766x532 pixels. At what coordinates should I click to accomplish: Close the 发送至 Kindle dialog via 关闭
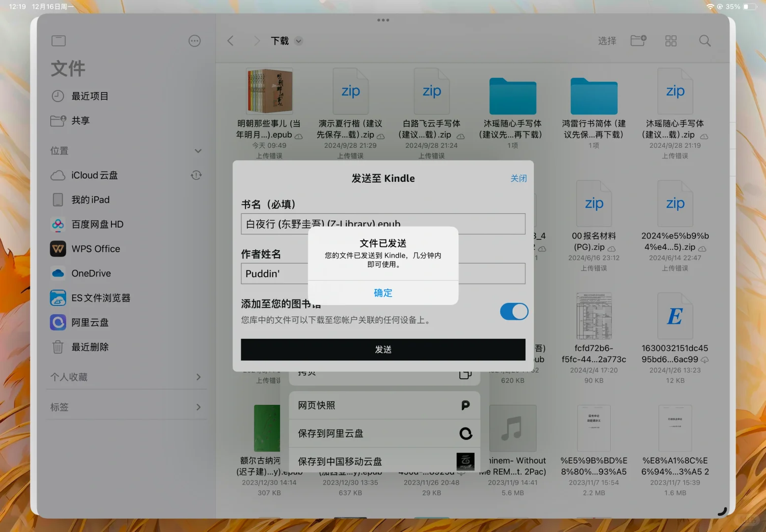[519, 178]
